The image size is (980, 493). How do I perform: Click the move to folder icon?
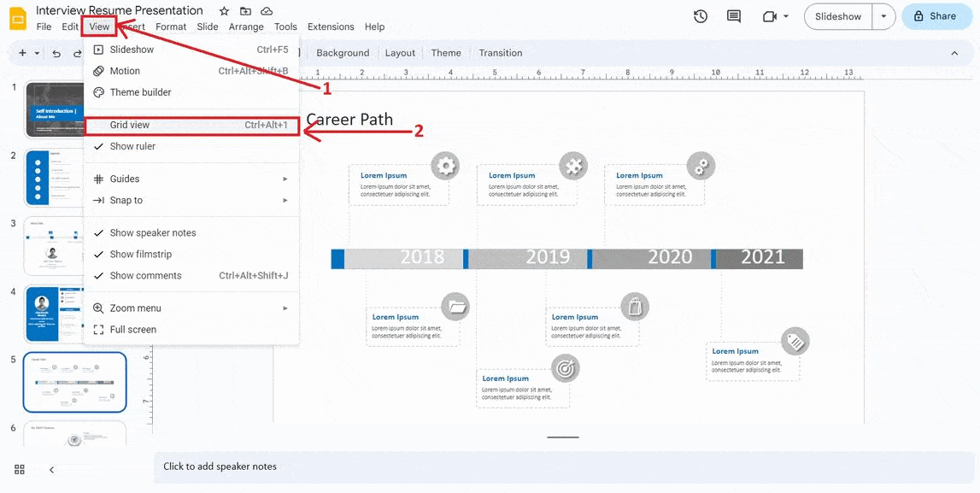tap(246, 11)
